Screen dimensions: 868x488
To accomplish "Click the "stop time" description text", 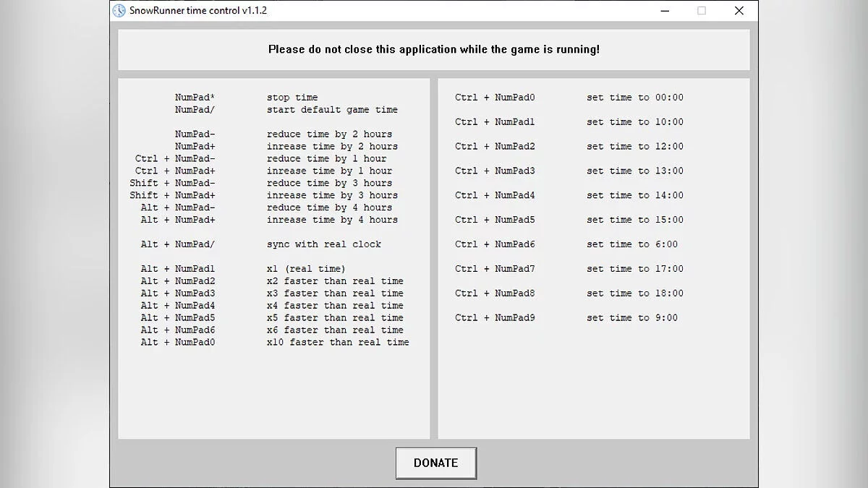I will coord(292,98).
